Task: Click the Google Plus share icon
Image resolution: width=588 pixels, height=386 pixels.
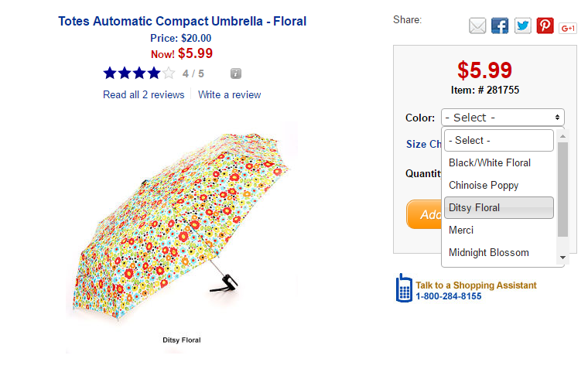Action: (569, 28)
